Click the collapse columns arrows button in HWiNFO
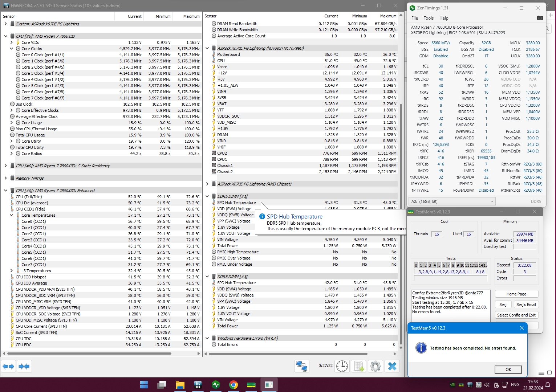Viewport: 556px width, 392px height. pyautogui.click(x=24, y=366)
